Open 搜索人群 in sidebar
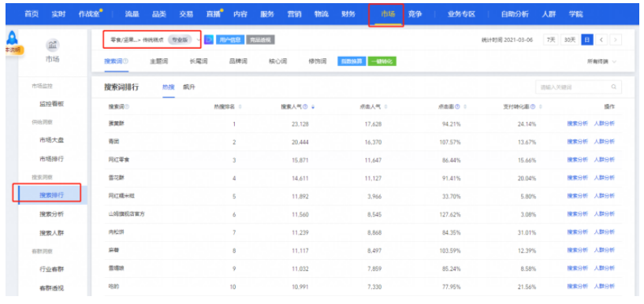The image size is (644, 304). point(52,233)
